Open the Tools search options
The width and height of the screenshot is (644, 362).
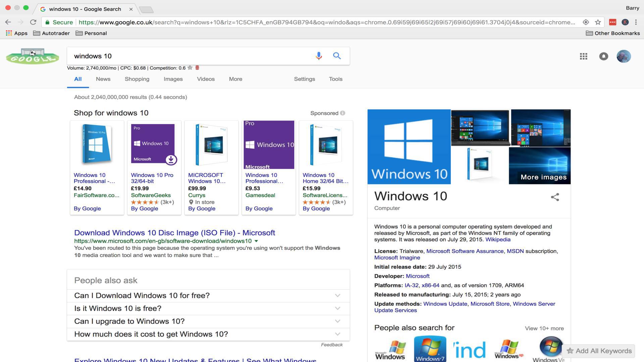(x=335, y=79)
